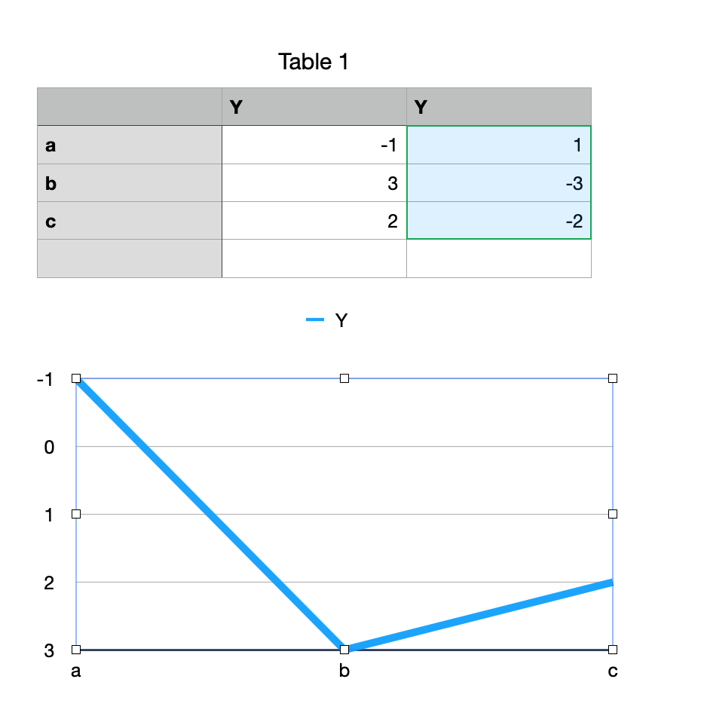Click chart top-center resize handle
Screen dimensions: 707x728
coord(344,378)
